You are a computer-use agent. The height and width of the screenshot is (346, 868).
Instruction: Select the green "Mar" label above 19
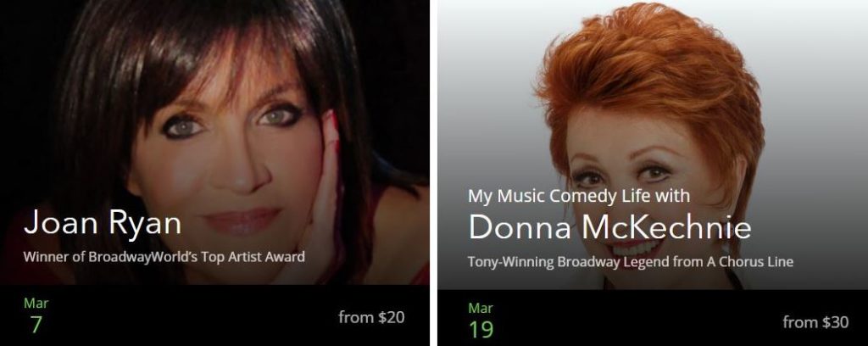481,308
